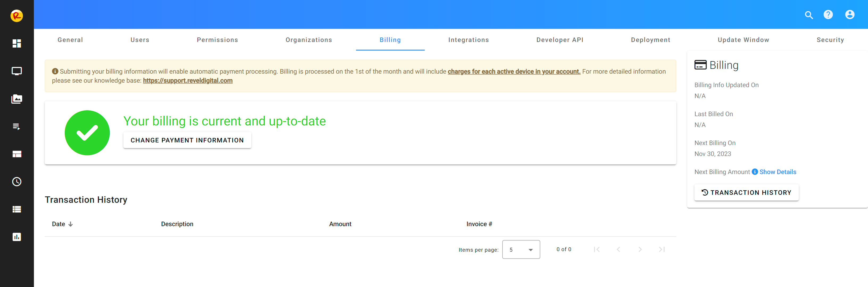Switch to the Permissions tab
Image resolution: width=868 pixels, height=287 pixels.
pos(217,40)
